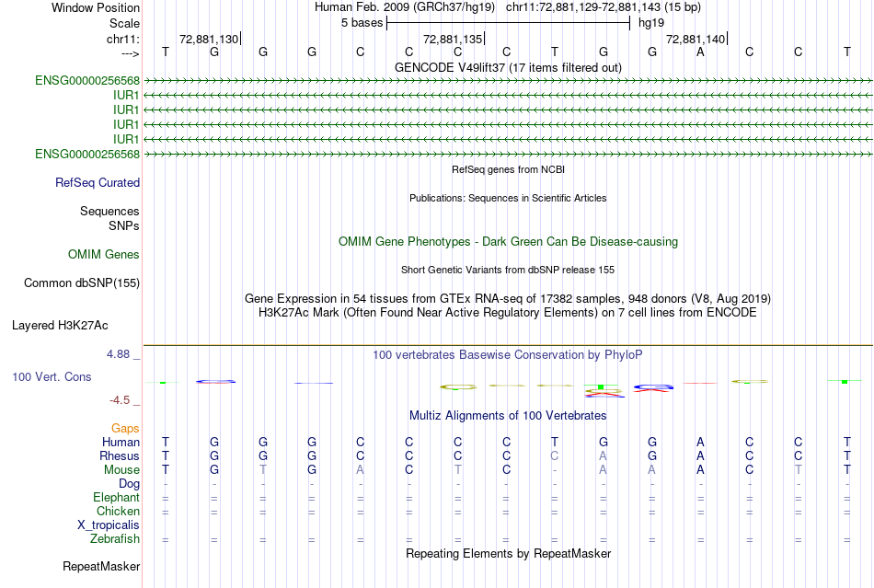Select the Chicken alignment row label
The image size is (874, 588).
point(118,511)
